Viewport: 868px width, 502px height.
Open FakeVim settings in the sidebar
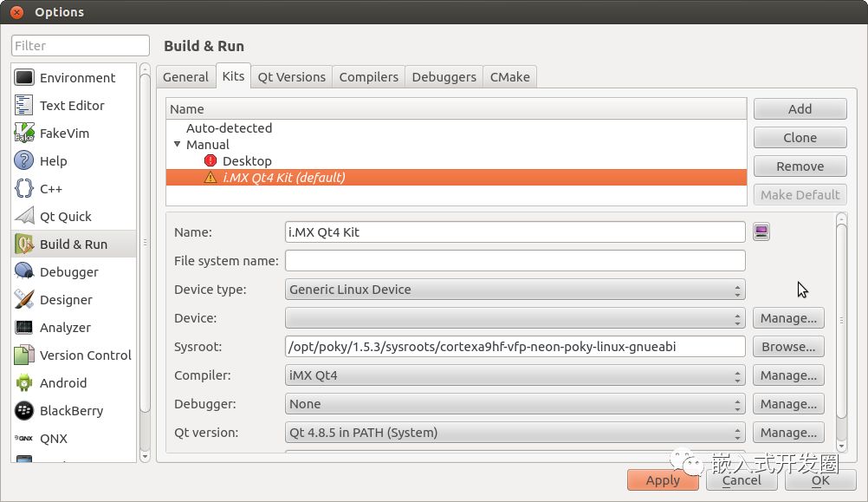[x=63, y=134]
